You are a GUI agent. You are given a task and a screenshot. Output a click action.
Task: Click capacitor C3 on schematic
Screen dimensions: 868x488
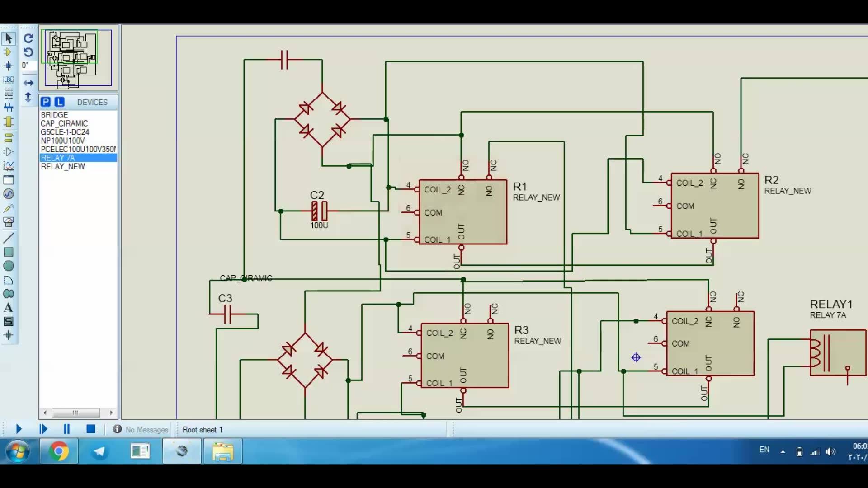228,314
